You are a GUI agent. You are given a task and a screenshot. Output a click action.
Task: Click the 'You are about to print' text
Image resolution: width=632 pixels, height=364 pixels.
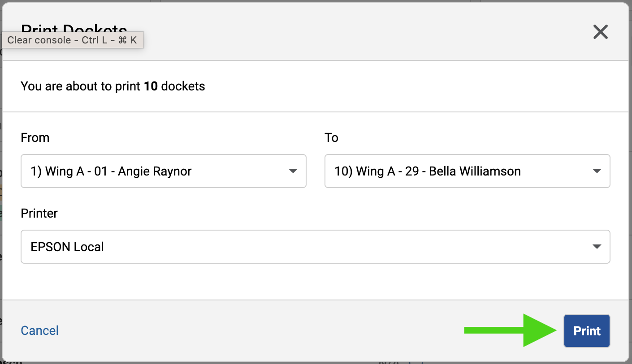point(81,86)
